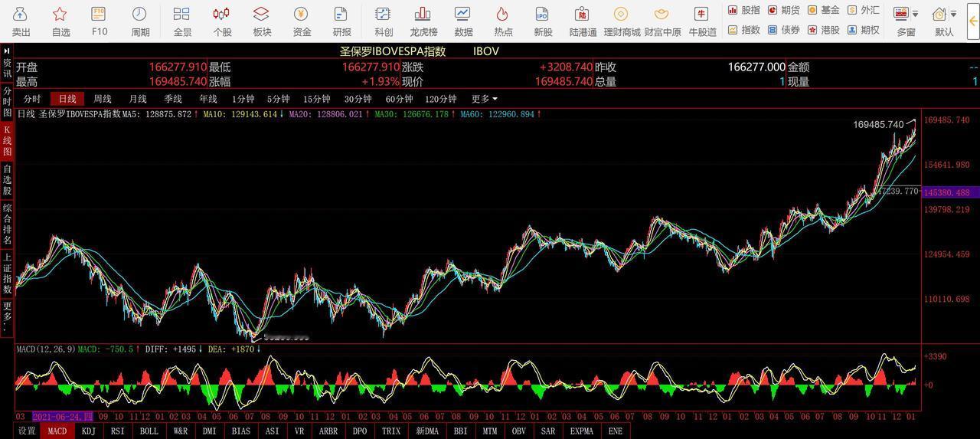Click the 个股 candlestick icon
The image size is (980, 439).
pos(221,15)
